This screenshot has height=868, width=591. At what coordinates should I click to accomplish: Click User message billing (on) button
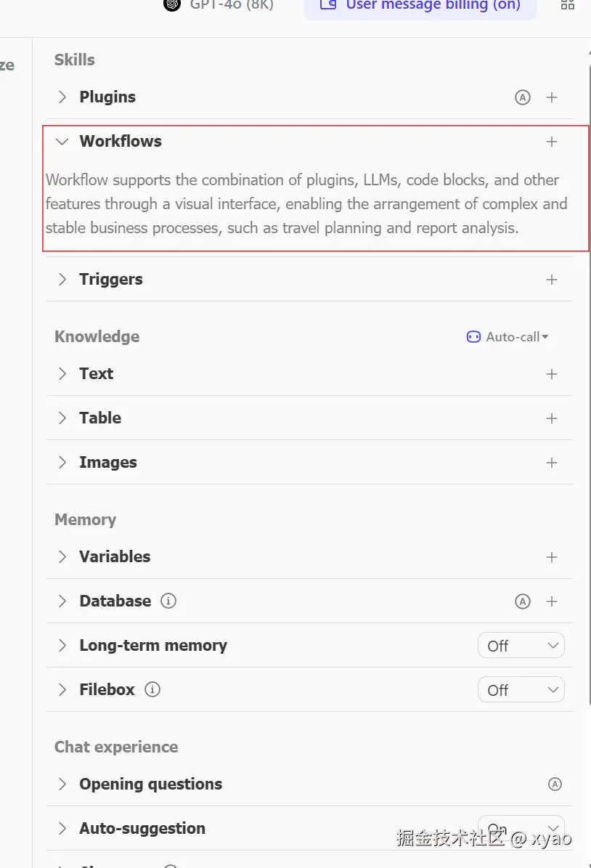[421, 6]
